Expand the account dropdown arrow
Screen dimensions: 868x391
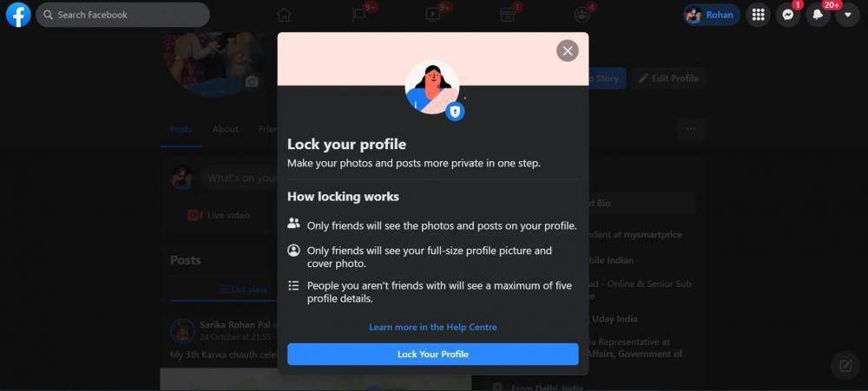[x=847, y=15]
